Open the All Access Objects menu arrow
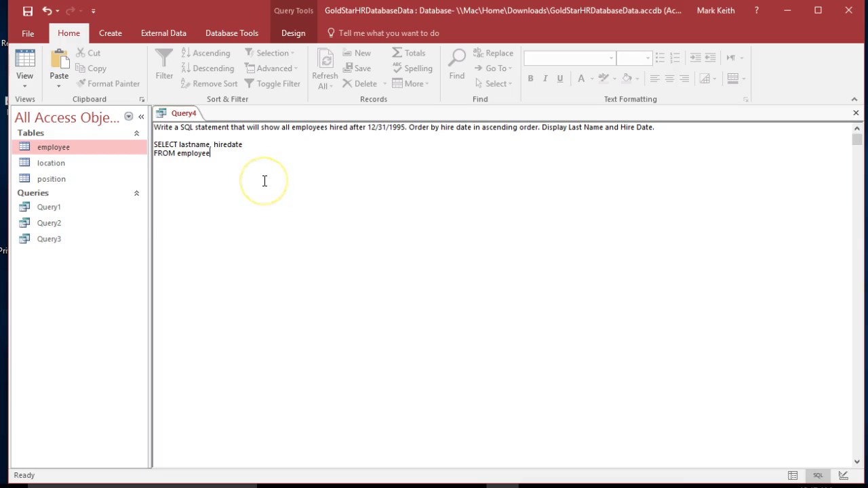 click(129, 117)
